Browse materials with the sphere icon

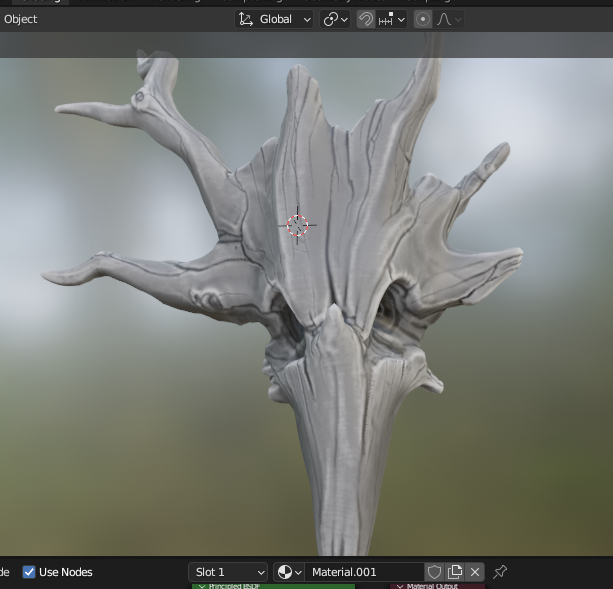click(x=287, y=572)
